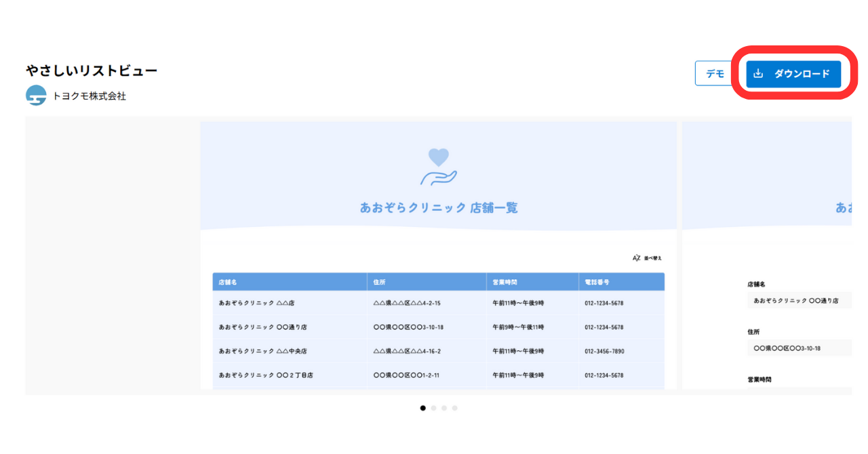
Task: Select the fourth carousel page dot
Action: pyautogui.click(x=455, y=408)
